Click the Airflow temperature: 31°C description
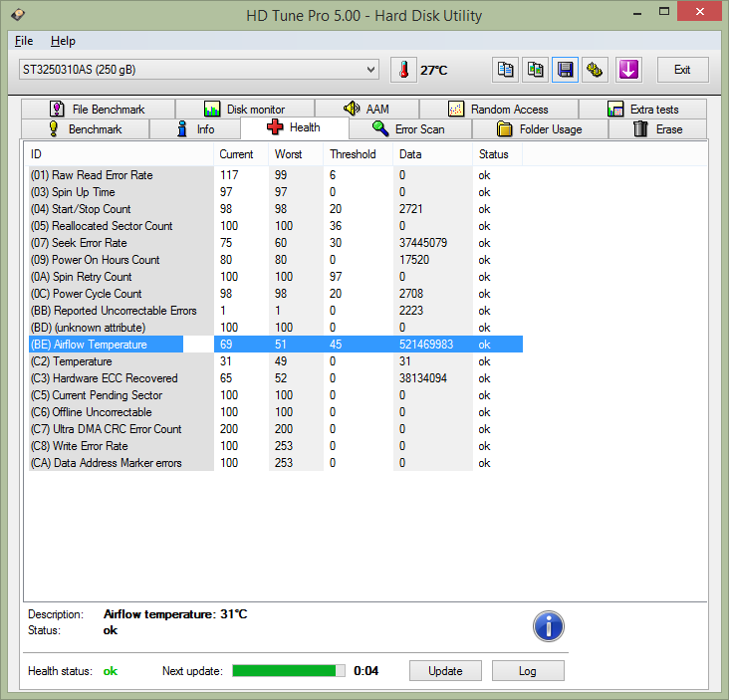The height and width of the screenshot is (700, 729). tap(175, 614)
